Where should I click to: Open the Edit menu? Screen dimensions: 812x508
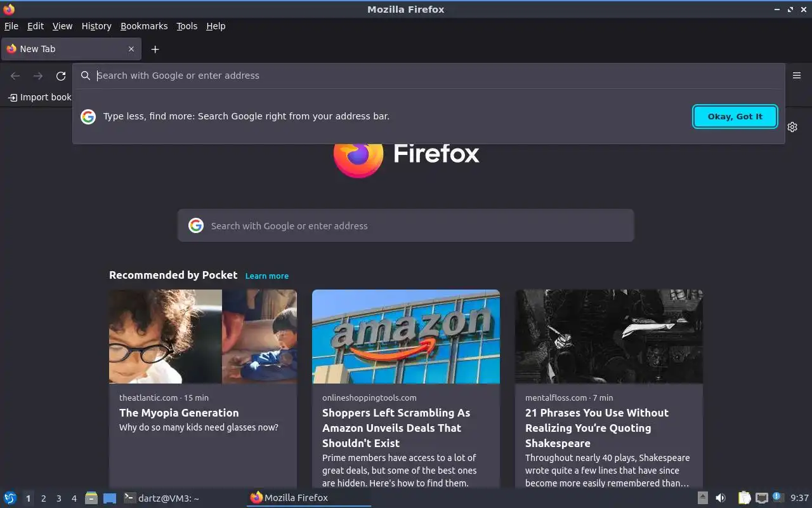(x=36, y=26)
